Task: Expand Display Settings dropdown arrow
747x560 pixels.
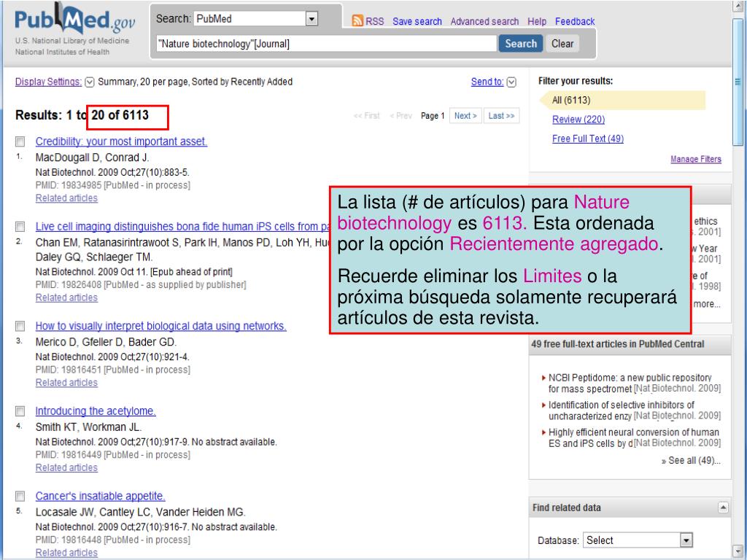Action: tap(90, 82)
